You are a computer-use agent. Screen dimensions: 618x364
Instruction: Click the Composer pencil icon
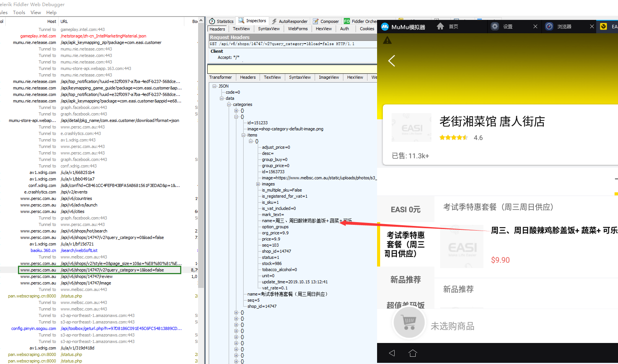tap(316, 21)
